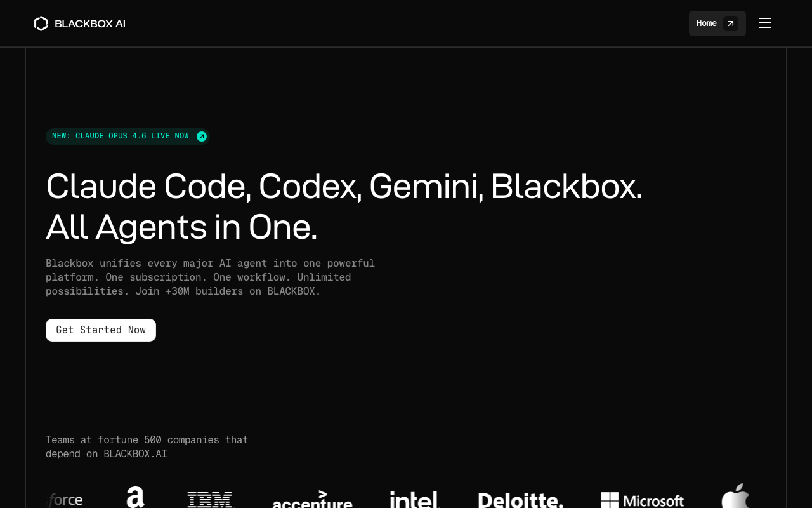Click the Claude Opus 4.6 live now badge
Viewport: 812px width, 508px height.
128,137
